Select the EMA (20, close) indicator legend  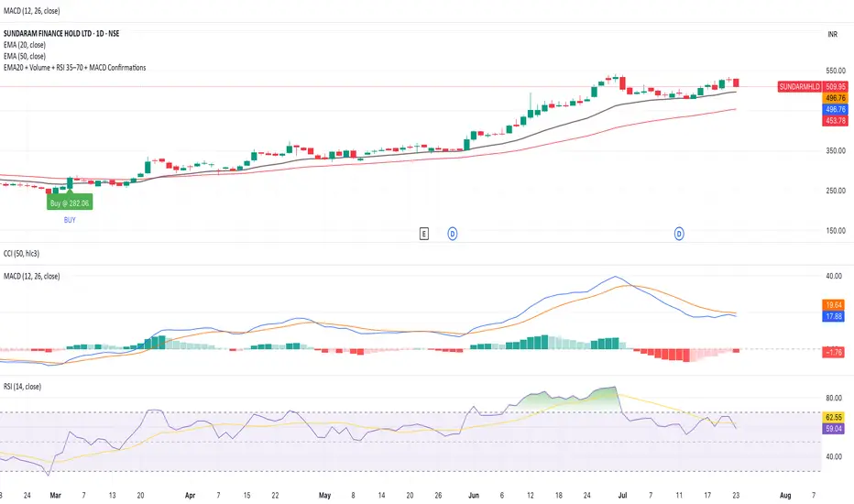25,45
